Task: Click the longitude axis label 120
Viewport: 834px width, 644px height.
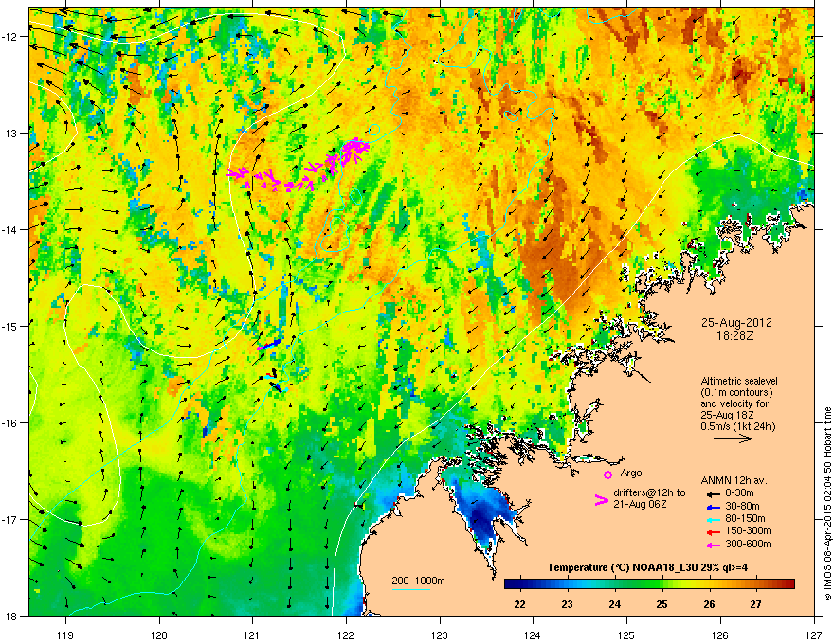Action: (159, 635)
